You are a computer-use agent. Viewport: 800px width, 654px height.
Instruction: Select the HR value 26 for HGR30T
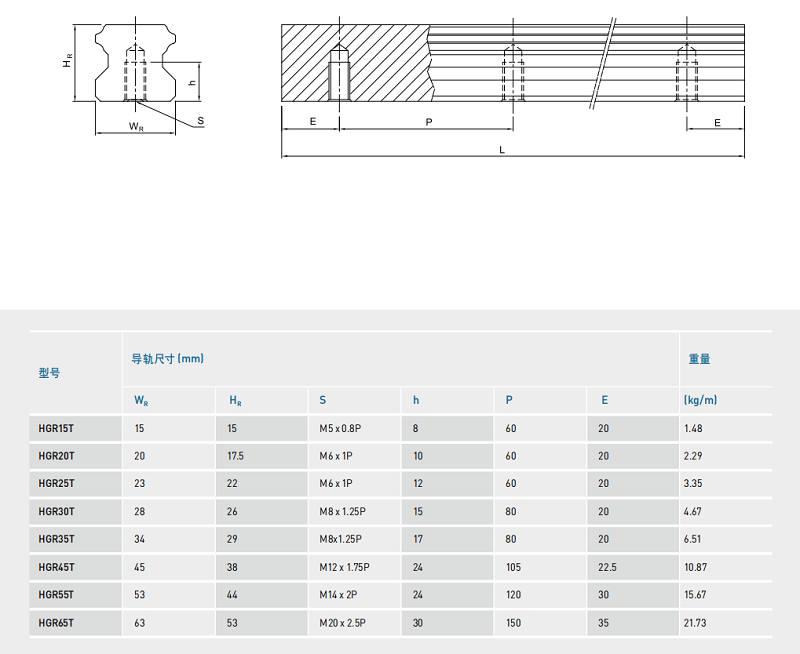pyautogui.click(x=232, y=511)
